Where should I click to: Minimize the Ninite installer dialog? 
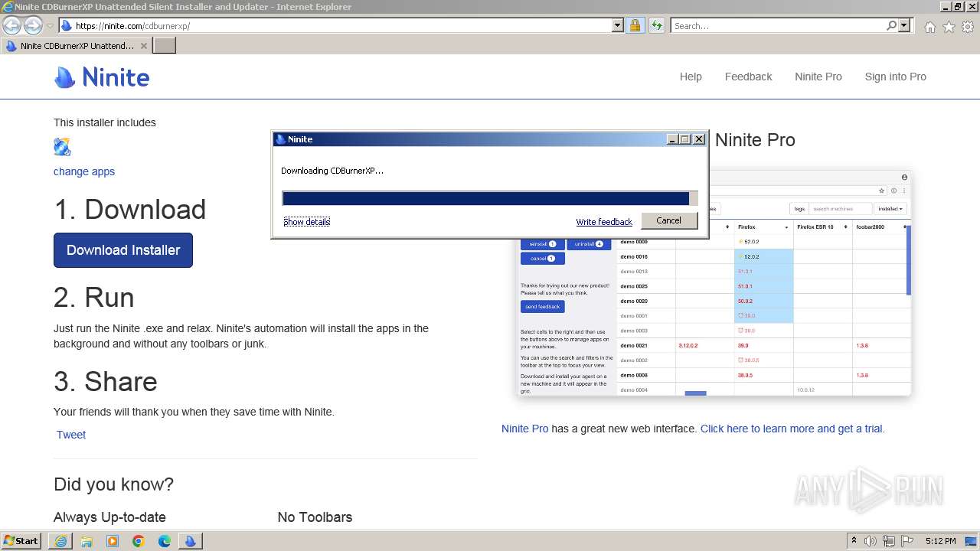pyautogui.click(x=672, y=139)
